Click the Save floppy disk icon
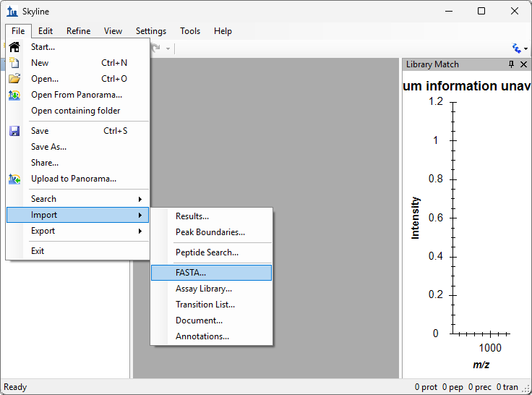The image size is (532, 395). click(14, 131)
